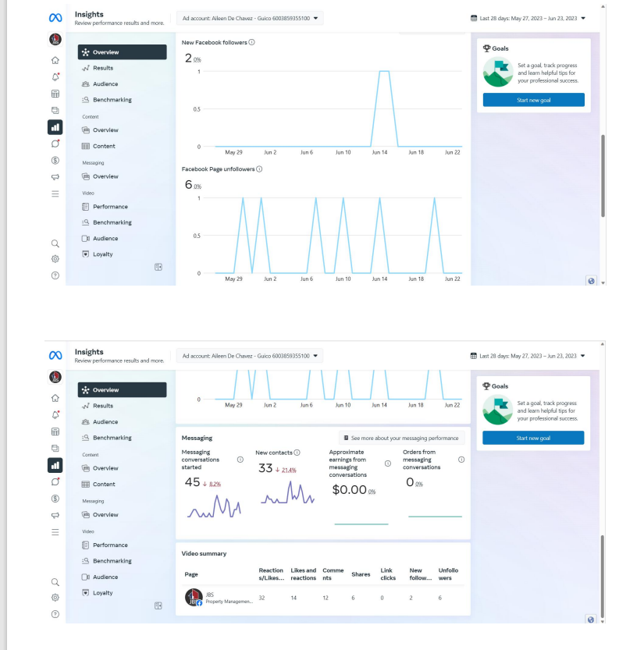The width and height of the screenshot is (644, 650).
Task: Open the top Last 28 days date picker
Action: pos(528,18)
